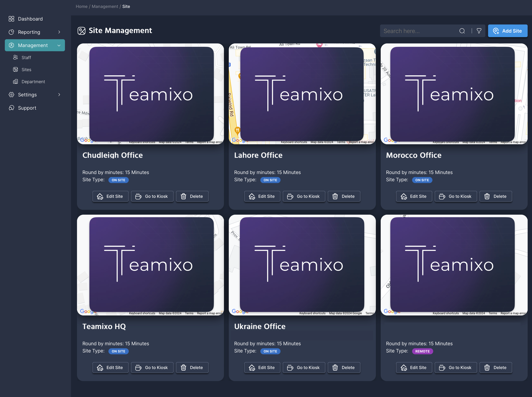Open the Support menu item
This screenshot has width=532, height=397.
(35, 108)
